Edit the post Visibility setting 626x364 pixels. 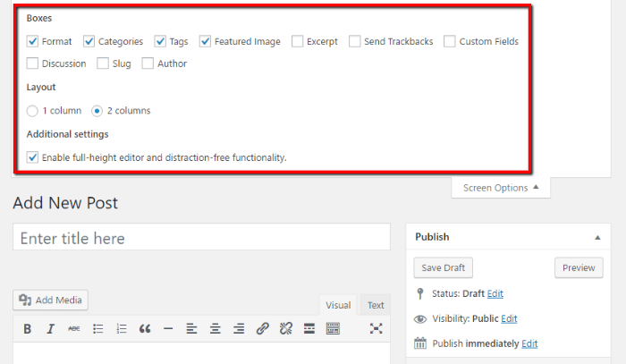tap(509, 318)
